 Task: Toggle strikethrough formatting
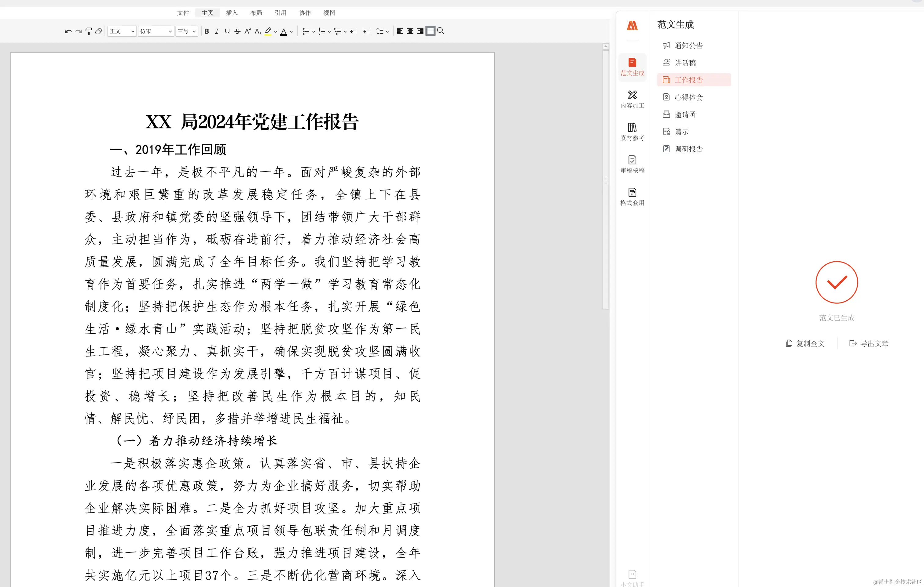tap(237, 31)
